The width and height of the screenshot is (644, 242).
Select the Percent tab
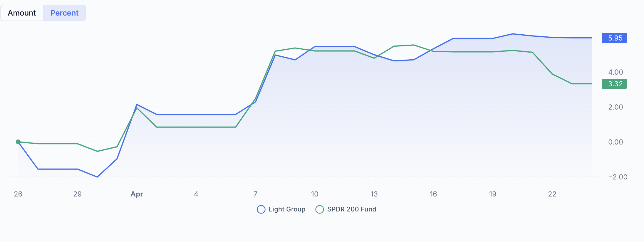coord(64,13)
